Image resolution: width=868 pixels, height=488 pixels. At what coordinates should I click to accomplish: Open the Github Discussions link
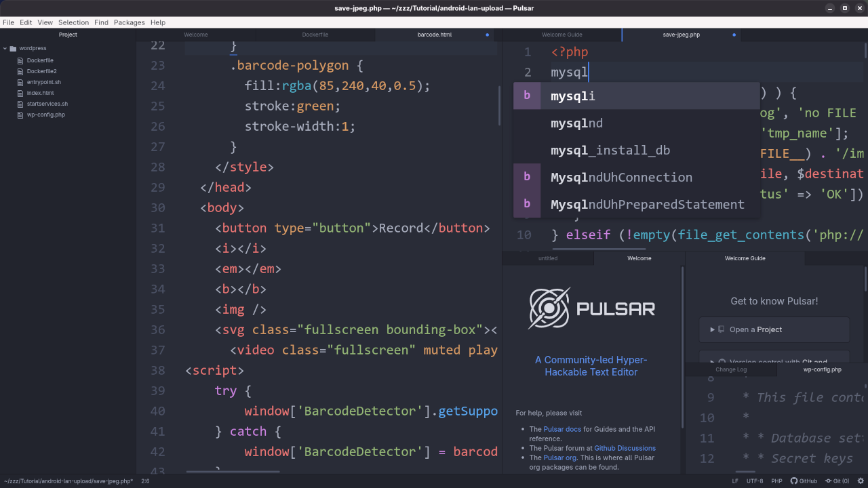point(625,448)
